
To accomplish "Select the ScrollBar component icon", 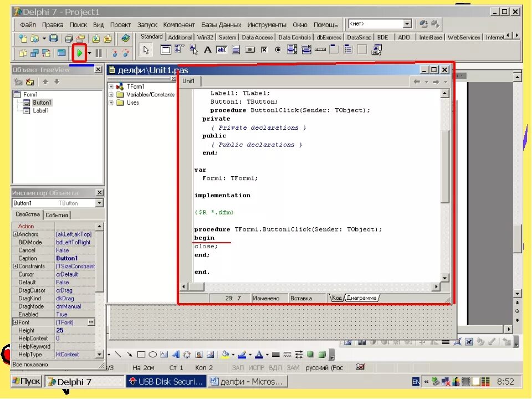I will pyautogui.click(x=320, y=50).
